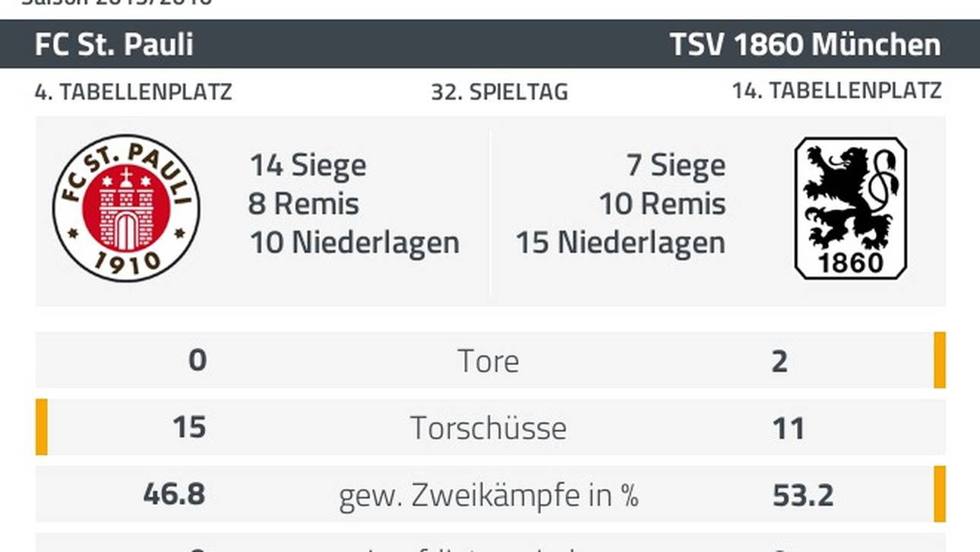Click the FC St. Pauli club crest
Image resolution: width=980 pixels, height=552 pixels.
tap(126, 208)
